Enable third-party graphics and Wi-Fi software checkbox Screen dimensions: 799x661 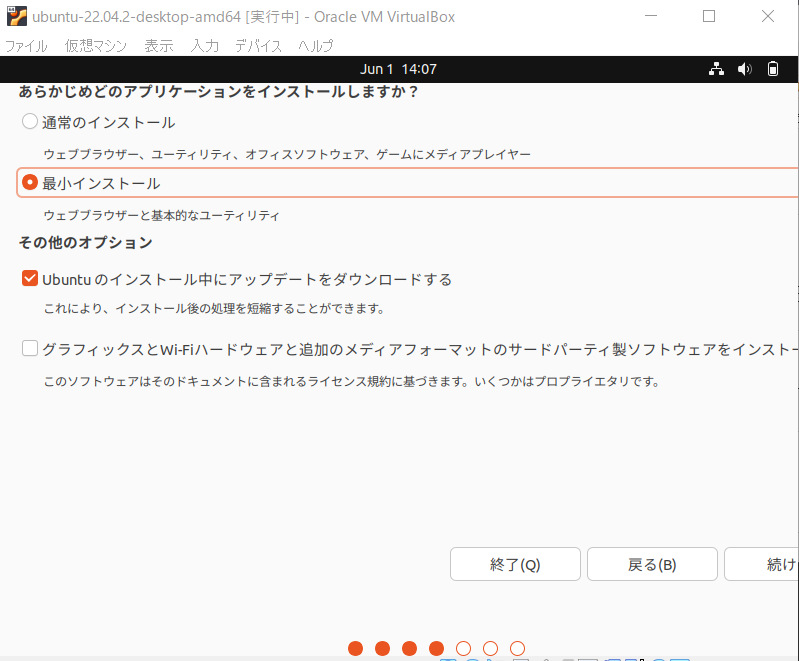[x=30, y=349]
